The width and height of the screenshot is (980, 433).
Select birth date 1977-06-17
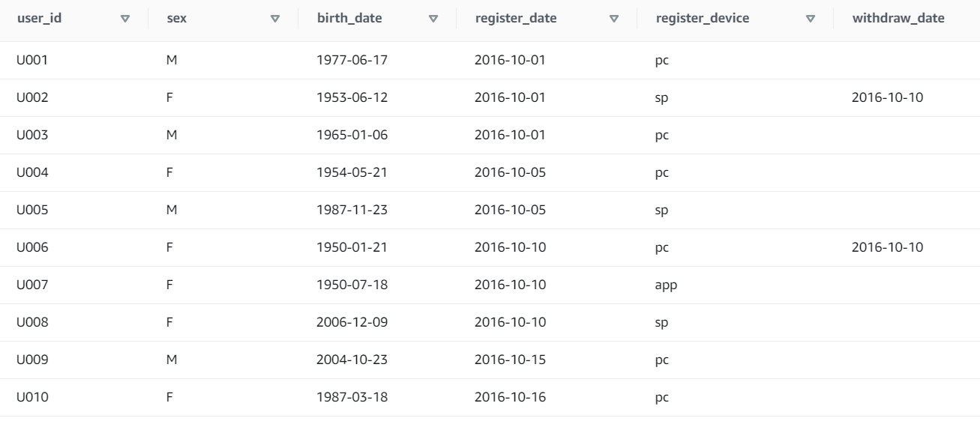point(352,60)
